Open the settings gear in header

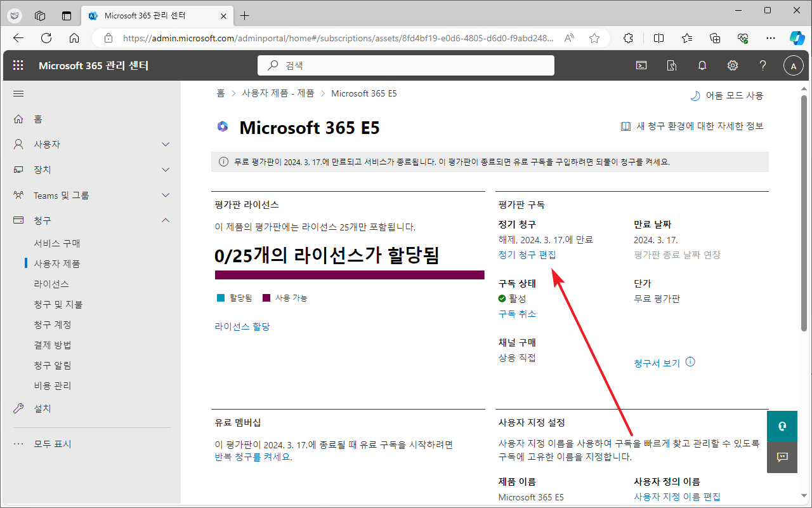click(733, 65)
